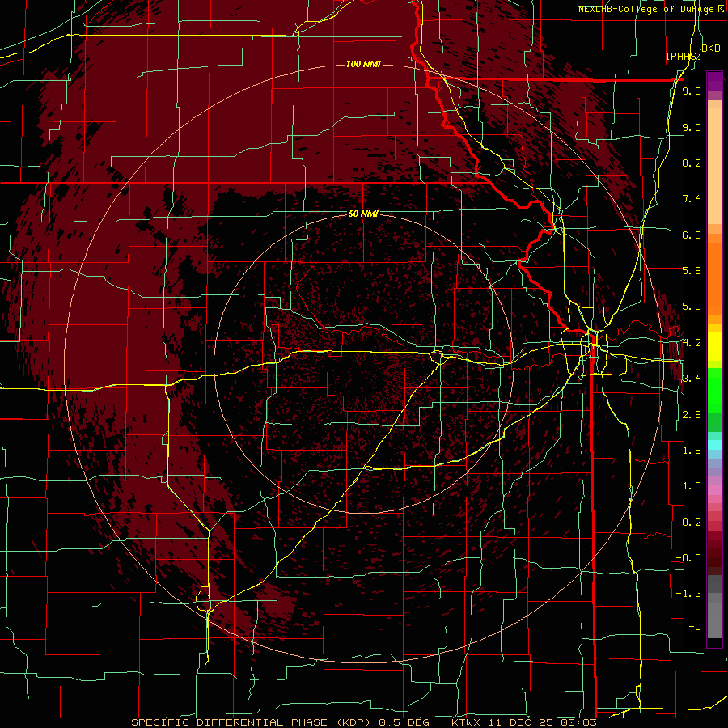Click the purple top segment of color bar
Screen dimensions: 728x728
714,81
